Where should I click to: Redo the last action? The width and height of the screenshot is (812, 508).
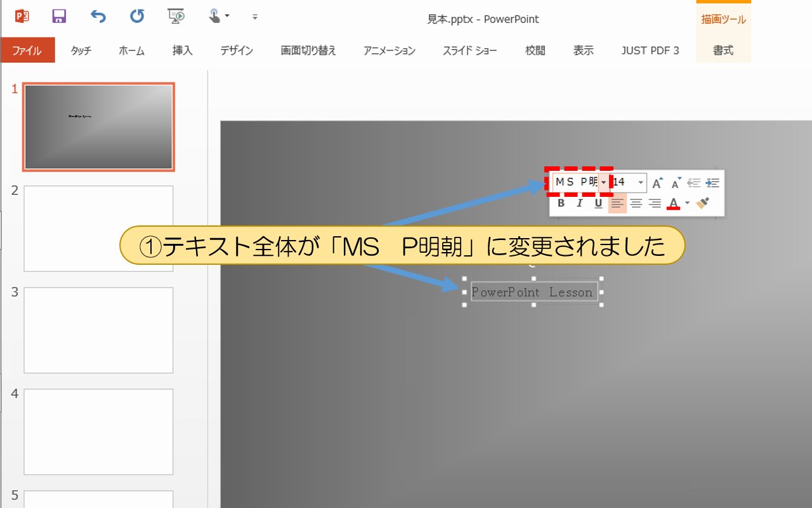tap(137, 16)
